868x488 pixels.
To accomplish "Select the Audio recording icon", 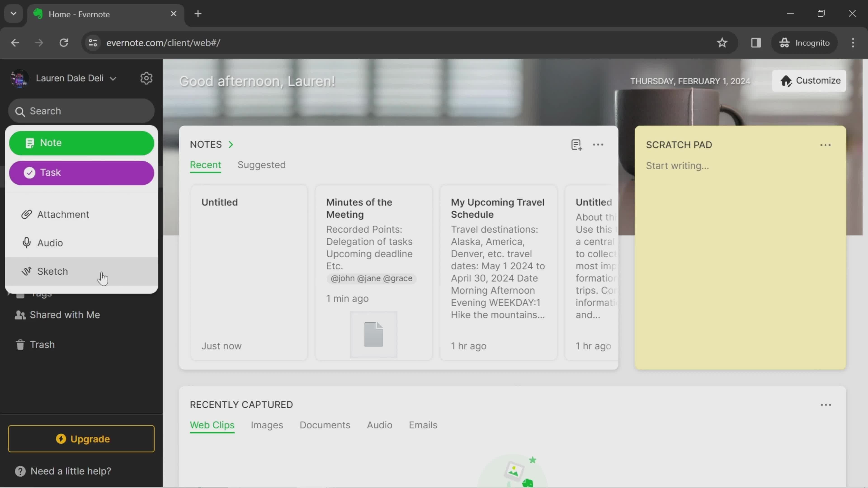I will (x=26, y=242).
